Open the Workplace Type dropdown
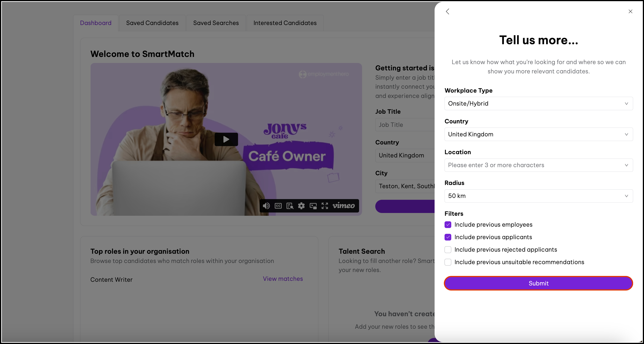The height and width of the screenshot is (344, 644). coord(538,103)
